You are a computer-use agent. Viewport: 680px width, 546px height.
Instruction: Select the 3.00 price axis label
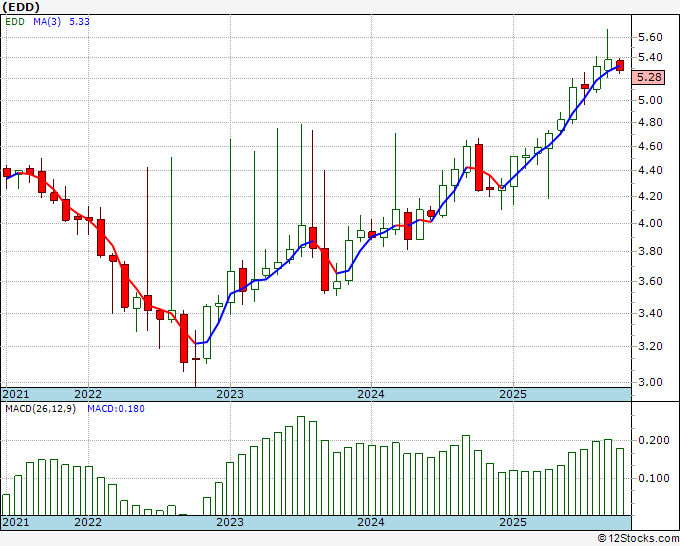coord(649,382)
